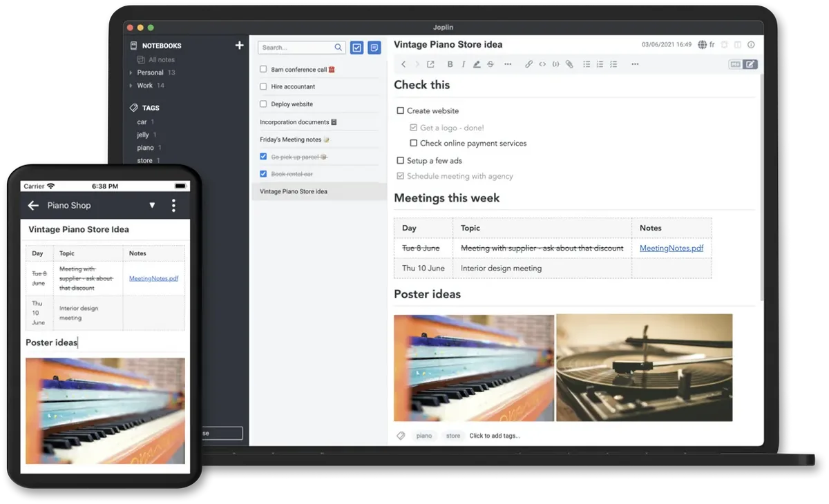Viewport: 829px width, 504px height.
Task: Uncheck the Book rental car to-do
Action: point(263,174)
